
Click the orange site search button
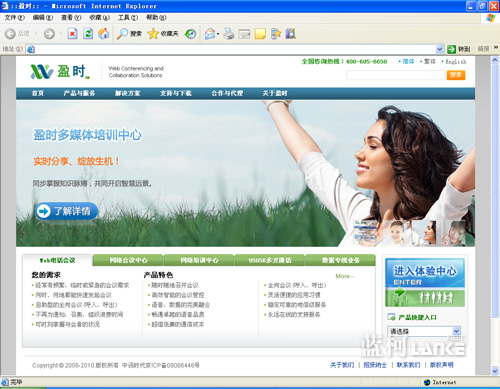(456, 75)
